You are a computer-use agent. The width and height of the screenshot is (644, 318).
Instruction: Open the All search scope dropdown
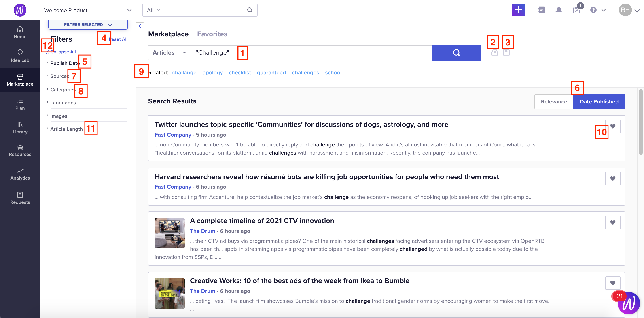(x=153, y=10)
